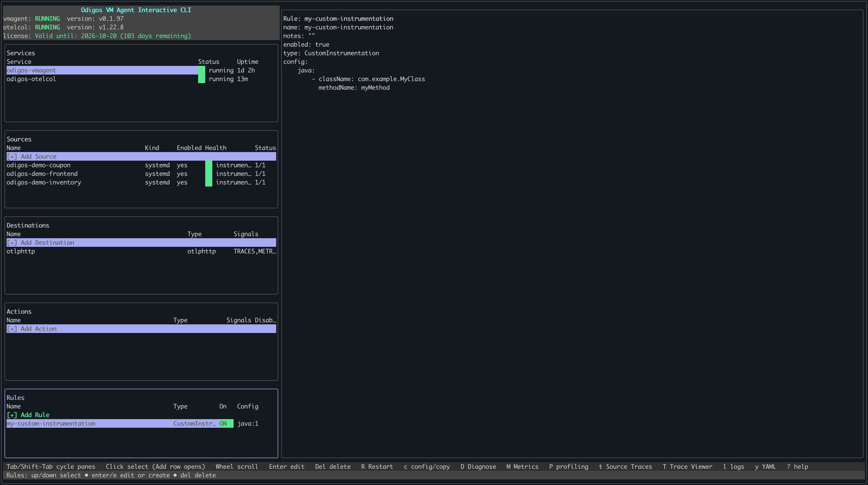The width and height of the screenshot is (868, 485).
Task: Click the R Restart shortcut hint
Action: 377,467
